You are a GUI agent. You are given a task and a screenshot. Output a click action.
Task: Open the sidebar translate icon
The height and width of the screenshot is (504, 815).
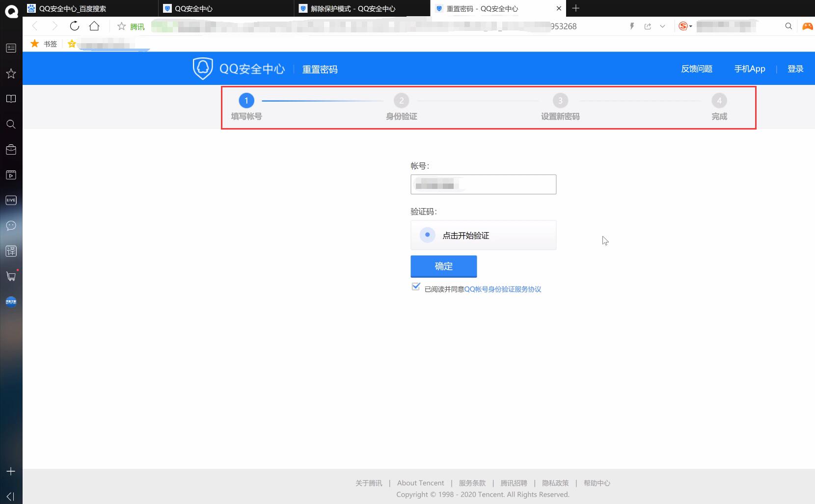(11, 251)
